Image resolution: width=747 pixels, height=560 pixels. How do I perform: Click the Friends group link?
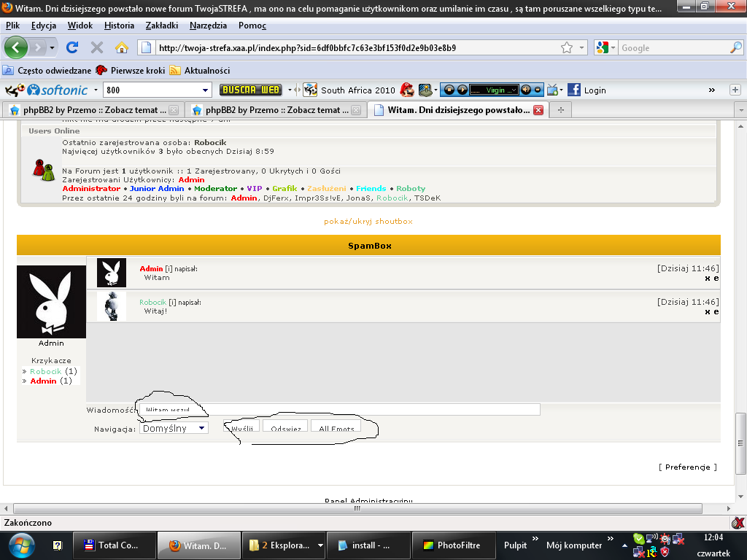pyautogui.click(x=371, y=189)
